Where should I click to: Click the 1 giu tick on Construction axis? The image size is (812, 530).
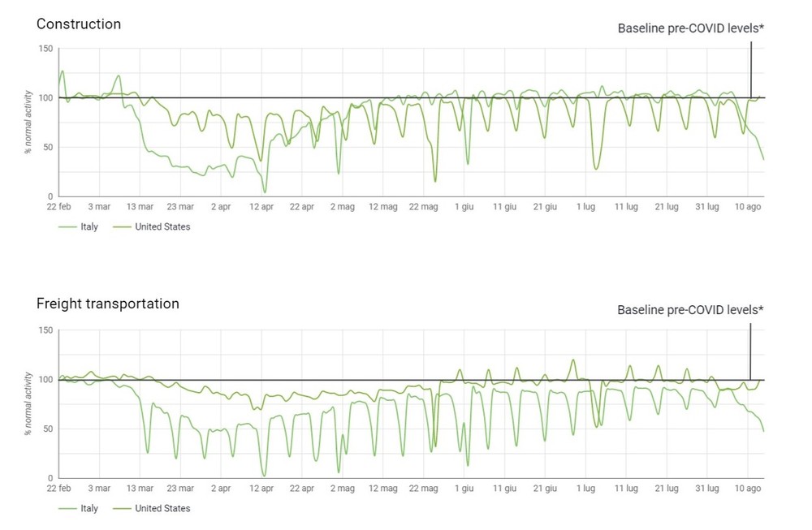[464, 206]
